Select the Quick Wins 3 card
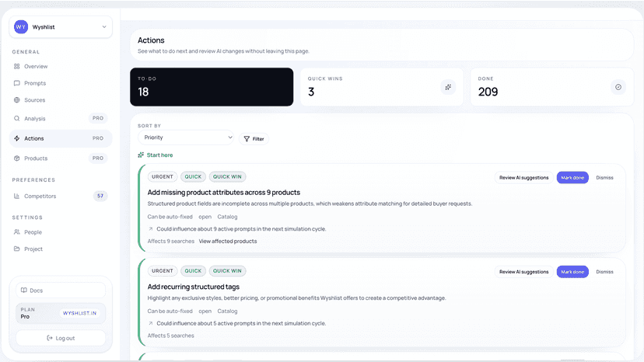The height and width of the screenshot is (362, 644). [382, 87]
